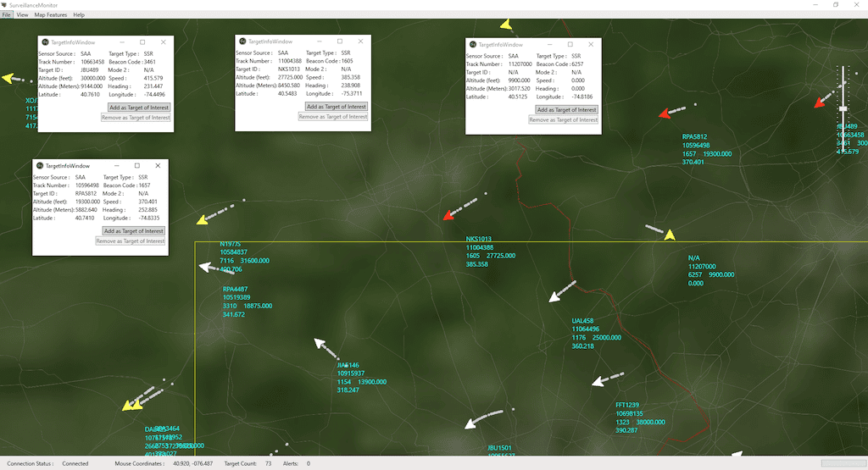Click the SurveillanceMonitor app icon in the title bar

(4, 5)
